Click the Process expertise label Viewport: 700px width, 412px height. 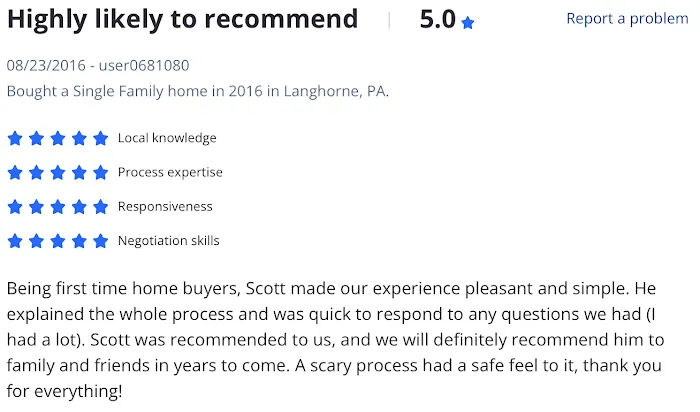[170, 172]
